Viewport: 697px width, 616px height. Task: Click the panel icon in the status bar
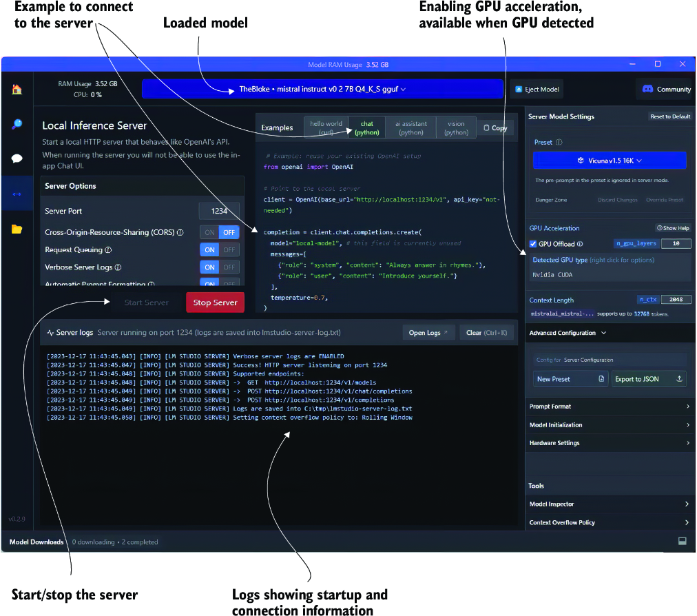(683, 542)
